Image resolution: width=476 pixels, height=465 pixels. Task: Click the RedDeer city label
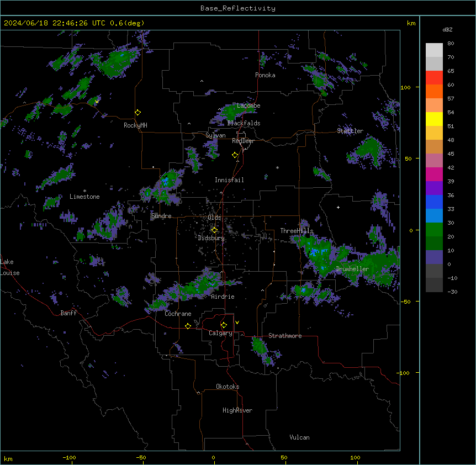[x=243, y=141]
